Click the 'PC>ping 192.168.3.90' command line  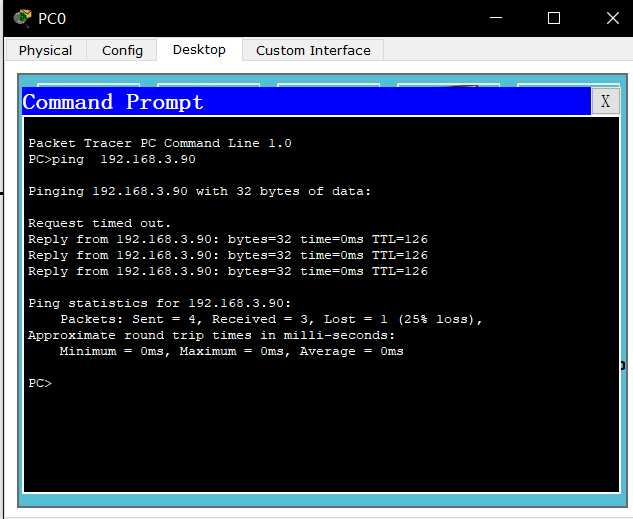[x=112, y=159]
